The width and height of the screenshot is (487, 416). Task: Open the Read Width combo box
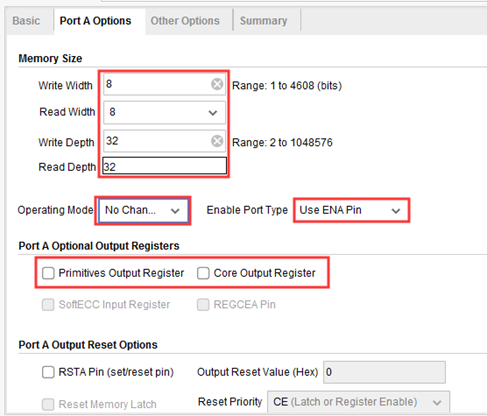tap(164, 113)
